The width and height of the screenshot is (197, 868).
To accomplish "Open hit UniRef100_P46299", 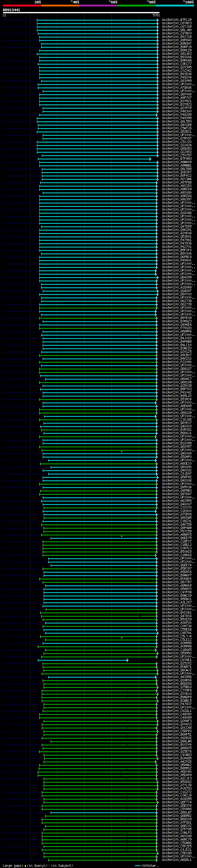I will (177, 115).
